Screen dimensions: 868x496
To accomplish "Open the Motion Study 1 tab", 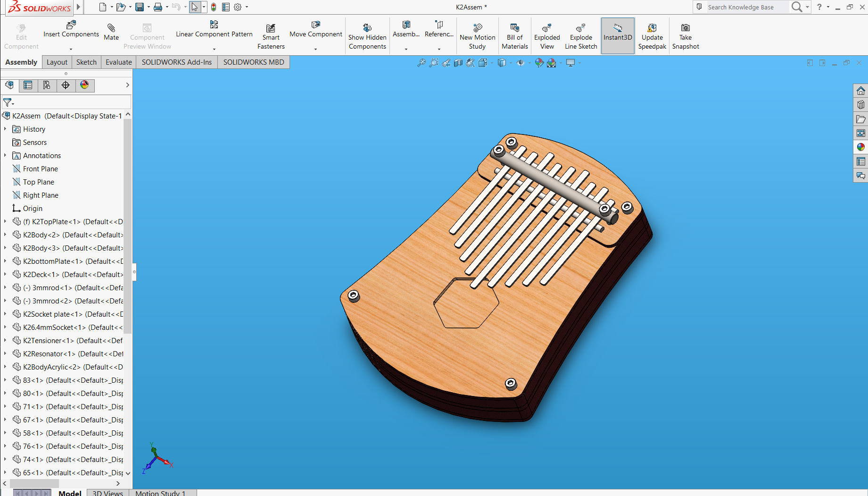I will pyautogui.click(x=160, y=493).
